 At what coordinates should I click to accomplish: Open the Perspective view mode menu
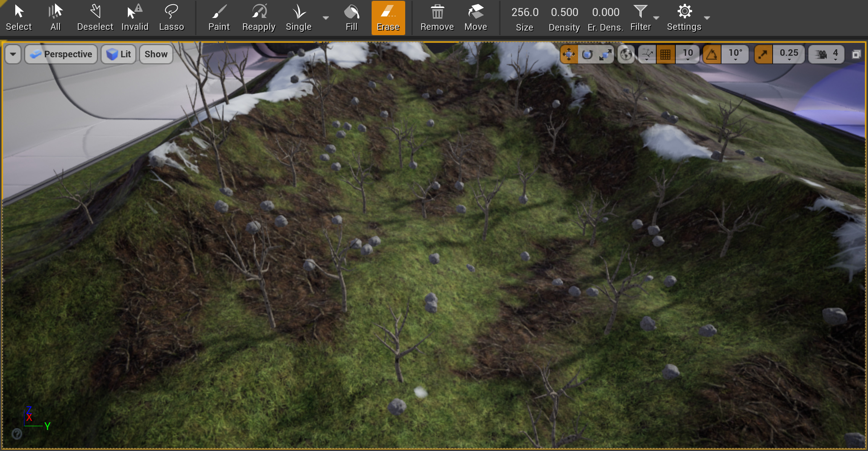coord(61,54)
